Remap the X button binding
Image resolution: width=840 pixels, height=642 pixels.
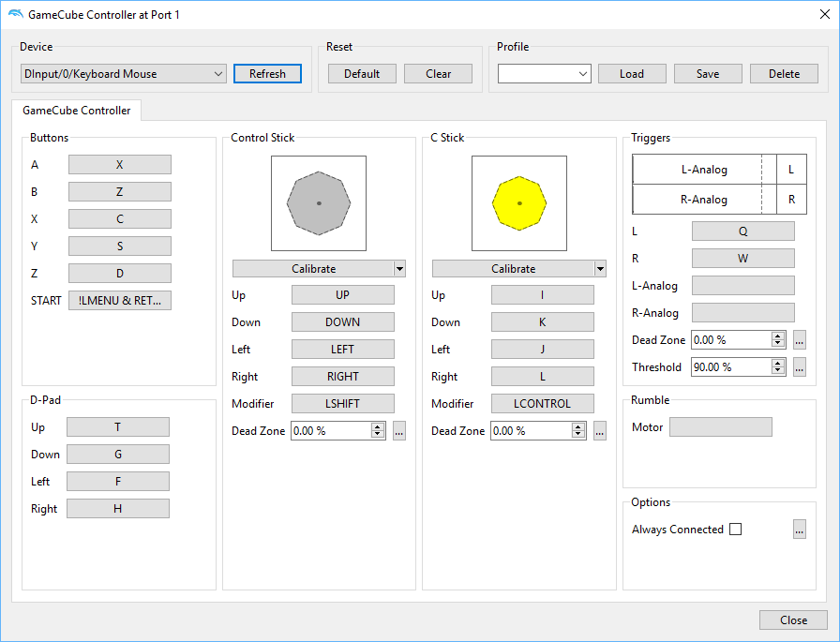click(120, 219)
